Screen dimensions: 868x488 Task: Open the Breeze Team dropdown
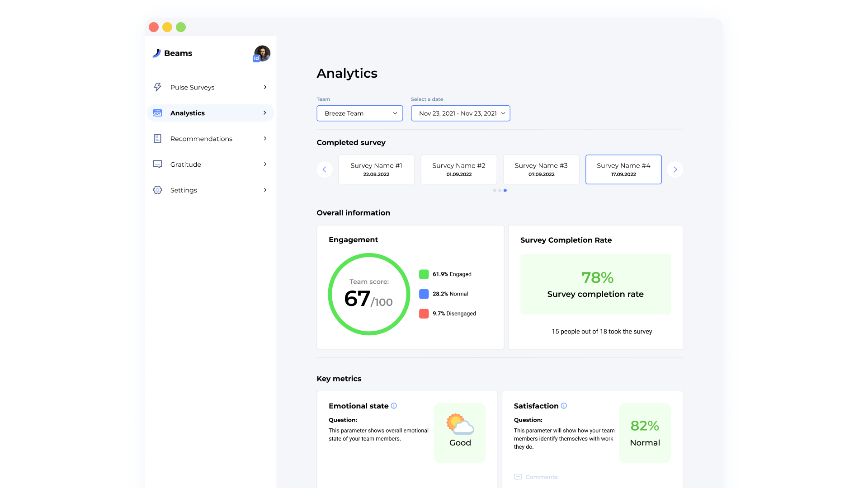click(x=359, y=113)
